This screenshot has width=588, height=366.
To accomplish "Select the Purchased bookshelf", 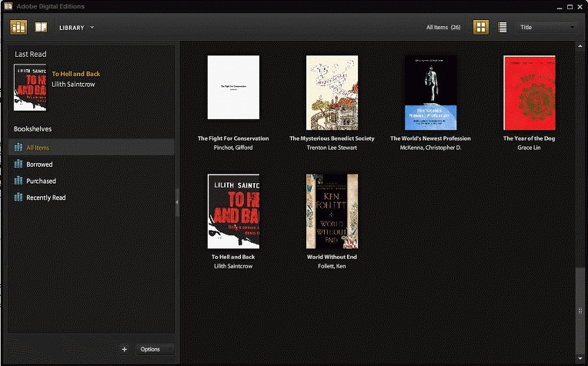I will coord(91,181).
